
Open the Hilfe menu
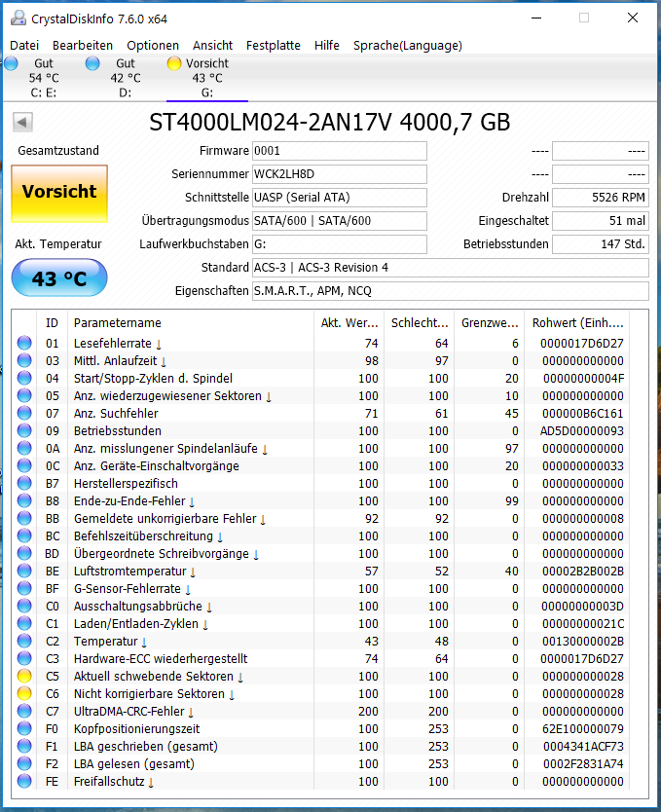[x=327, y=46]
